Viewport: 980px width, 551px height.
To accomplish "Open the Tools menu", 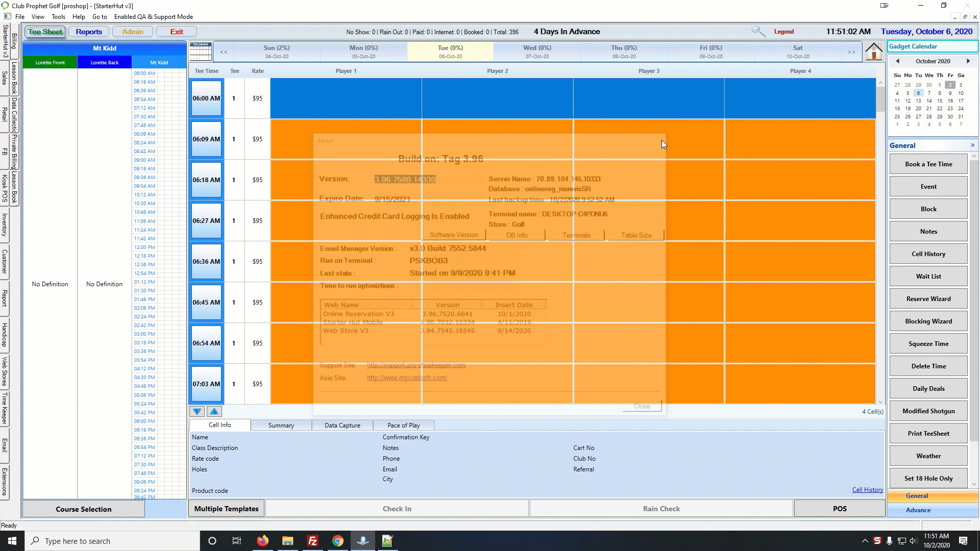I will (58, 17).
